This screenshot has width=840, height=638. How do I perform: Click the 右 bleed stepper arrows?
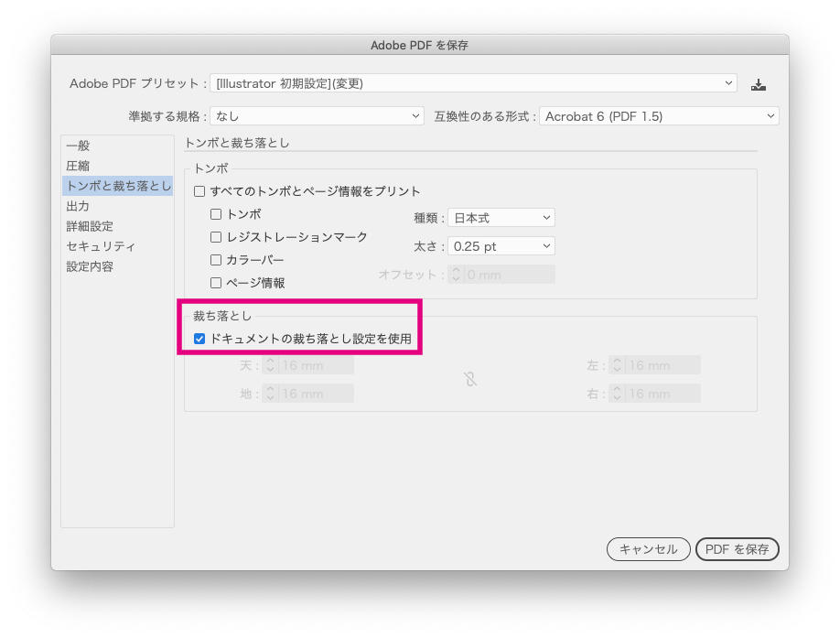point(617,394)
